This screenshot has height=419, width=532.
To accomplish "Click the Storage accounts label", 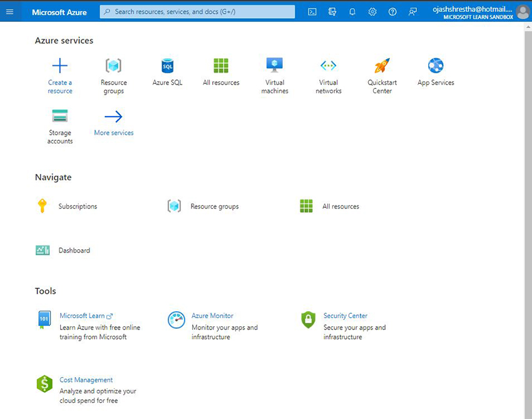I will [59, 137].
